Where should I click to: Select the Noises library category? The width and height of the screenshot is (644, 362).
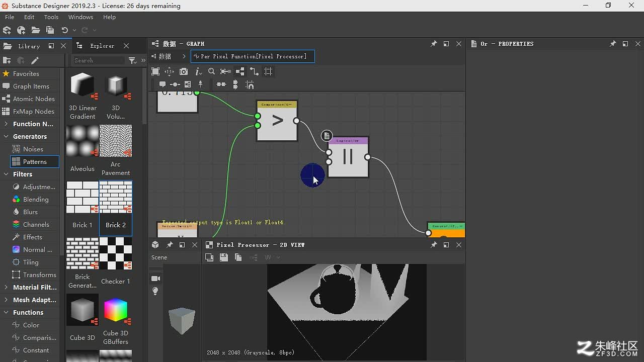(x=33, y=149)
